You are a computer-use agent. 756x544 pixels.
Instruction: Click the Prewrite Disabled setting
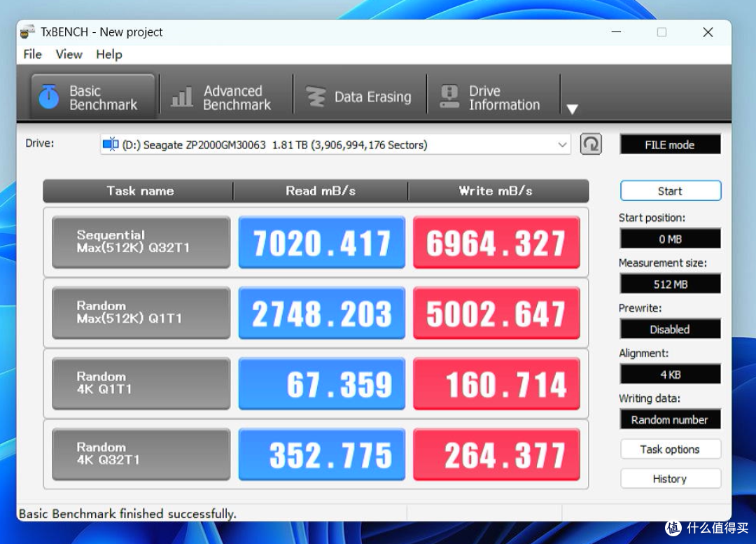click(670, 329)
